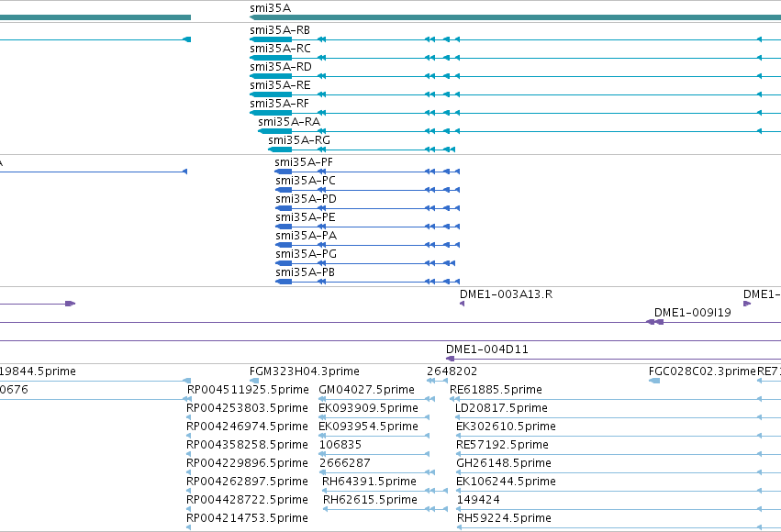Select the DME1-004D11 feature
The height and width of the screenshot is (532, 781).
[486, 349]
